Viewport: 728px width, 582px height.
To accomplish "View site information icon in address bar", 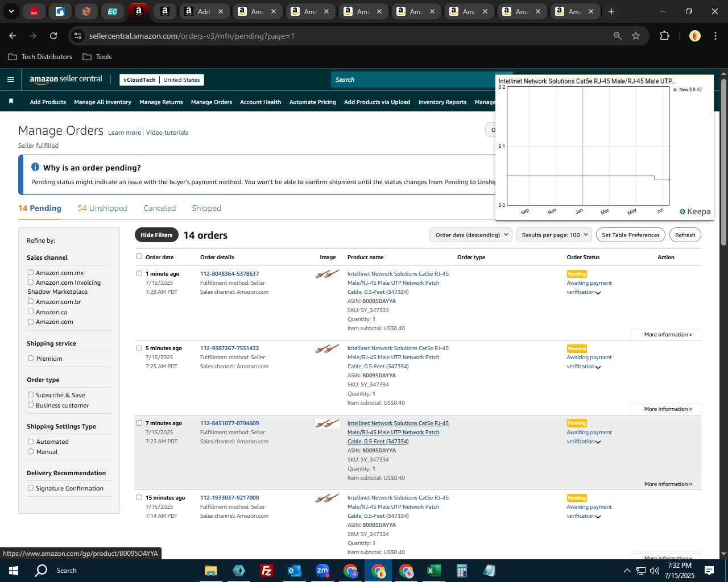I will (x=78, y=36).
